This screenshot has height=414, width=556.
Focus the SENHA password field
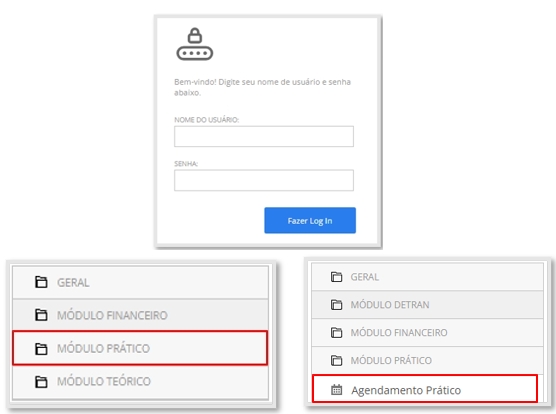click(x=264, y=180)
